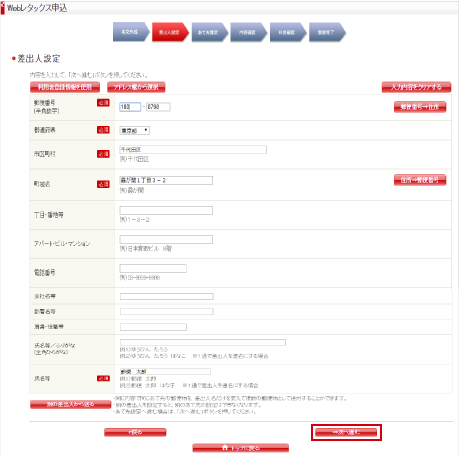Select the red 差出人設定 step arrow

coord(170,32)
